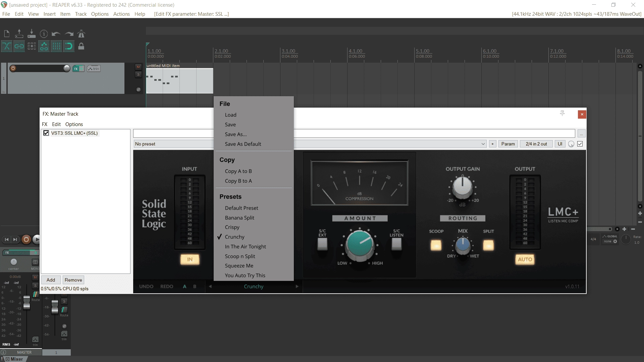Solo track 1 with the S button
The height and width of the screenshot is (362, 644).
coord(138,74)
